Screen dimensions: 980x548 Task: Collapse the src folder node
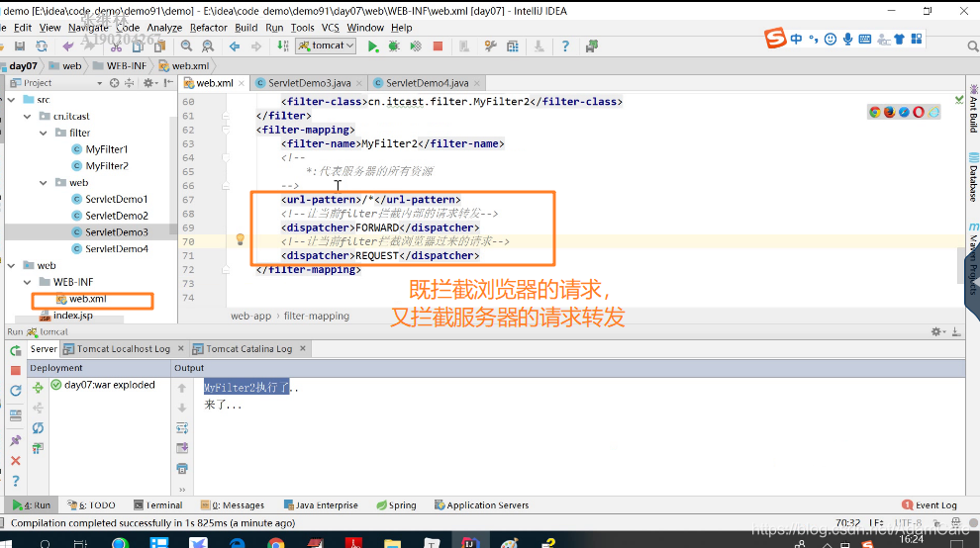pos(11,99)
